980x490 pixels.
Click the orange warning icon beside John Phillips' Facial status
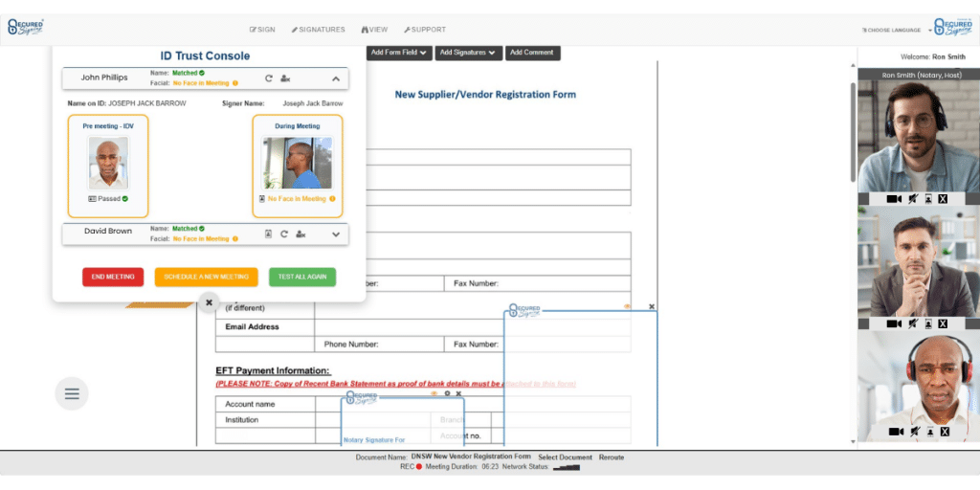click(x=235, y=83)
